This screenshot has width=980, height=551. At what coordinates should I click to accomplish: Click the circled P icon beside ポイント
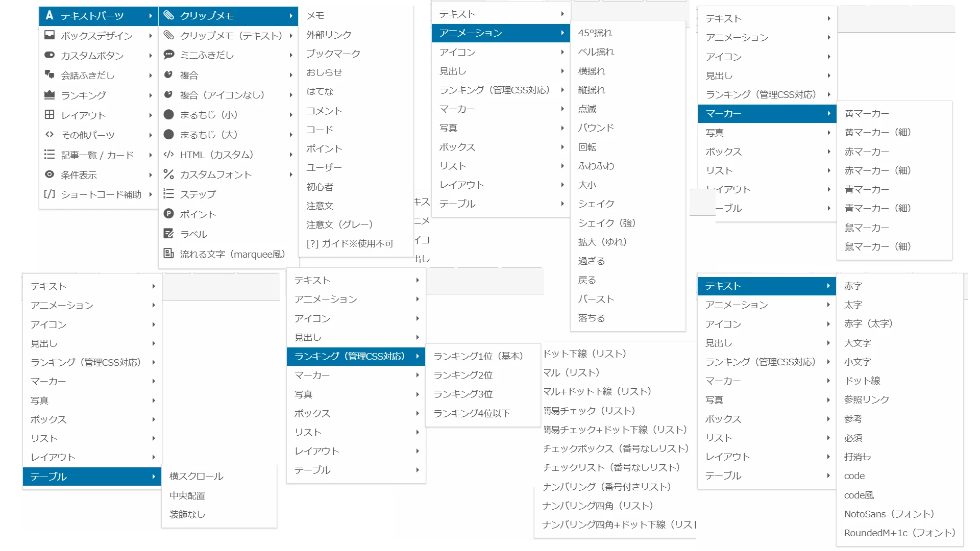[168, 214]
